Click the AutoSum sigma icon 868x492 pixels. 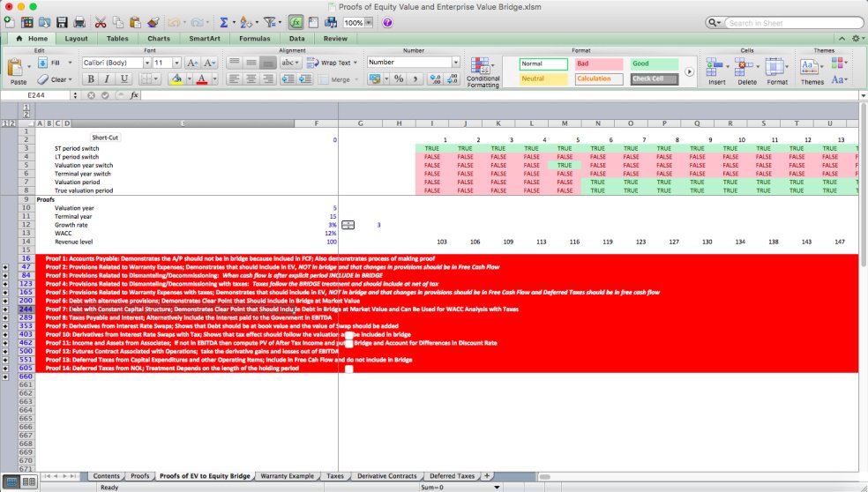[x=223, y=22]
